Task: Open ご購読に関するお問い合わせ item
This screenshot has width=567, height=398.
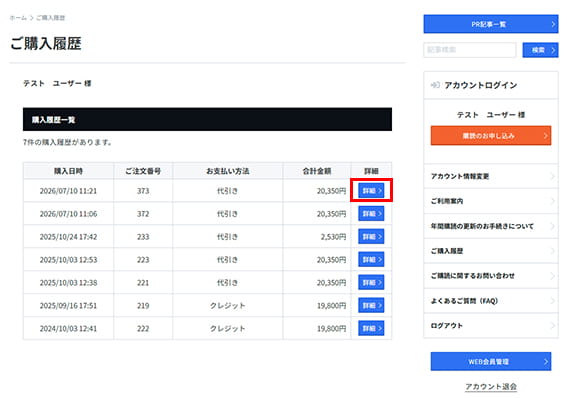Action: 491,276
